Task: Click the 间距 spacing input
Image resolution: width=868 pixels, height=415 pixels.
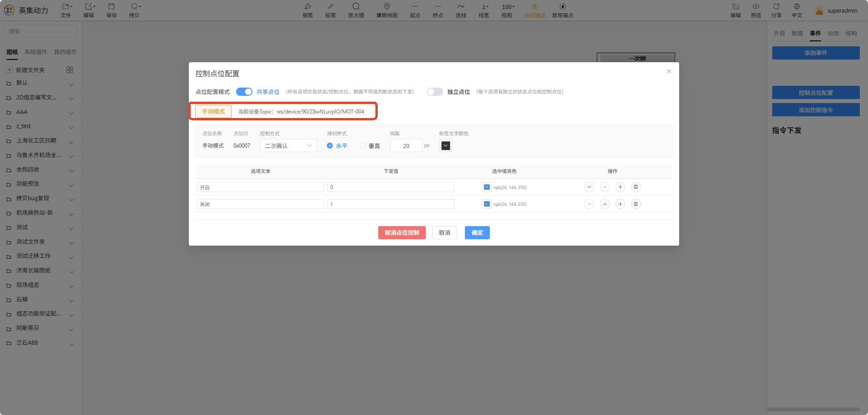Action: (406, 146)
